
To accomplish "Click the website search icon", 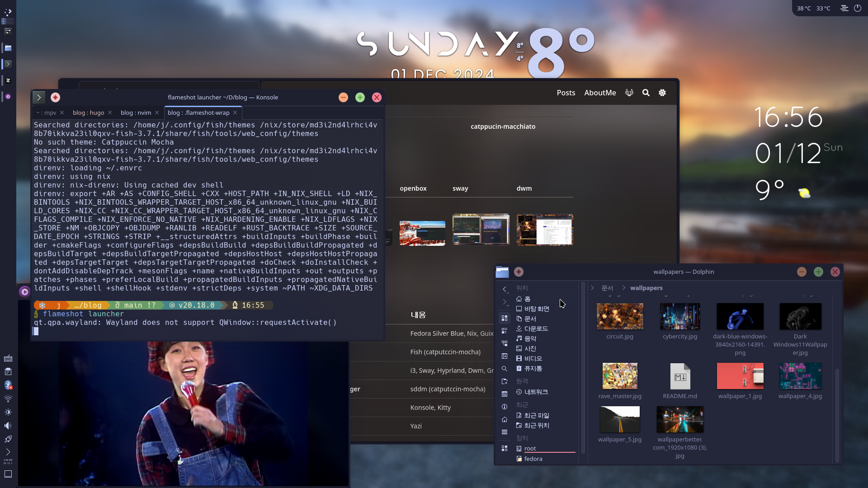I will (646, 93).
